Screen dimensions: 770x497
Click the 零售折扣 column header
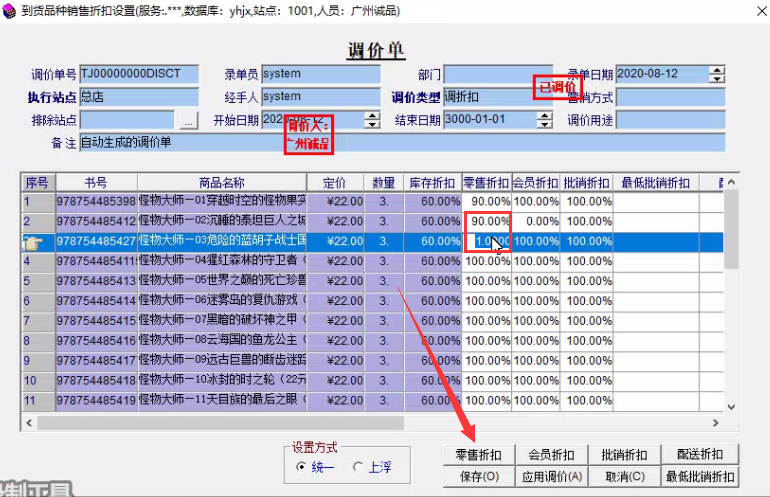tap(487, 183)
